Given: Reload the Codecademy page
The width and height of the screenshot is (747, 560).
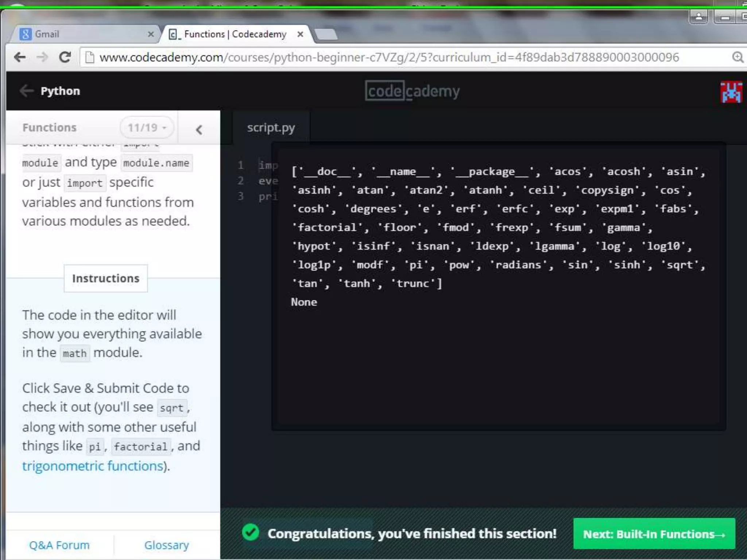Looking at the screenshot, I should 65,57.
